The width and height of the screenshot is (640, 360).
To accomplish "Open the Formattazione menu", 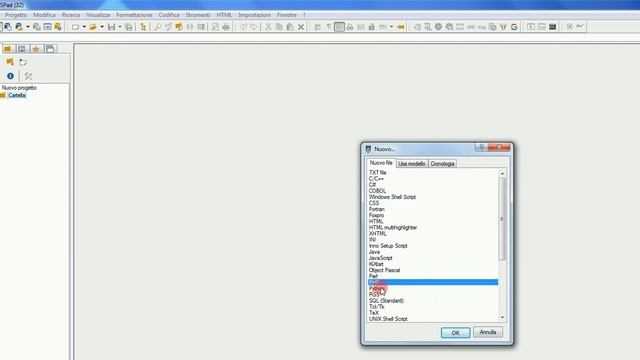I will (x=134, y=15).
